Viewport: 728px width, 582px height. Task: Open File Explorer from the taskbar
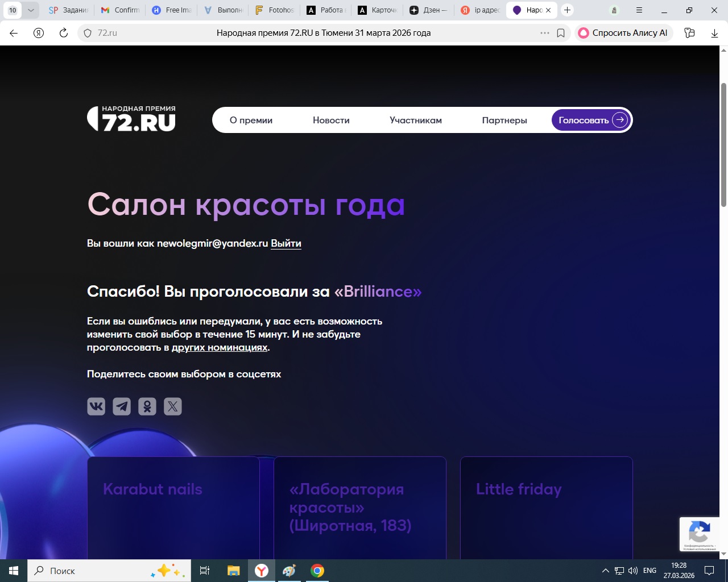pos(233,571)
